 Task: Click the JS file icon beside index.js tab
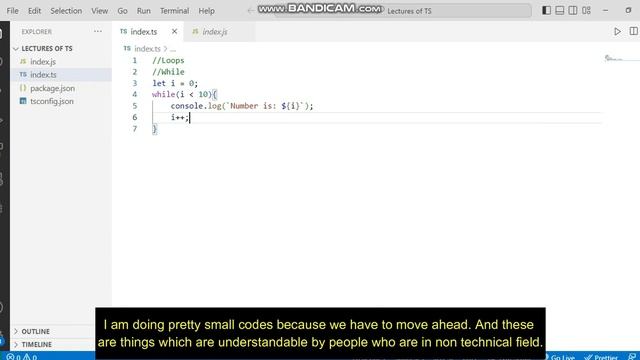click(195, 31)
